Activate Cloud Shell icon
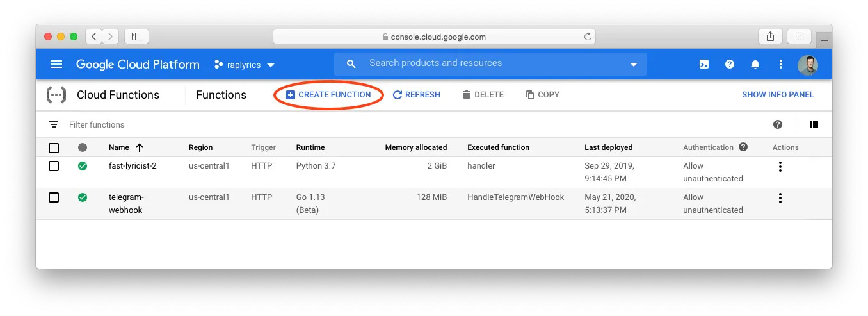868x316 pixels. pyautogui.click(x=703, y=64)
